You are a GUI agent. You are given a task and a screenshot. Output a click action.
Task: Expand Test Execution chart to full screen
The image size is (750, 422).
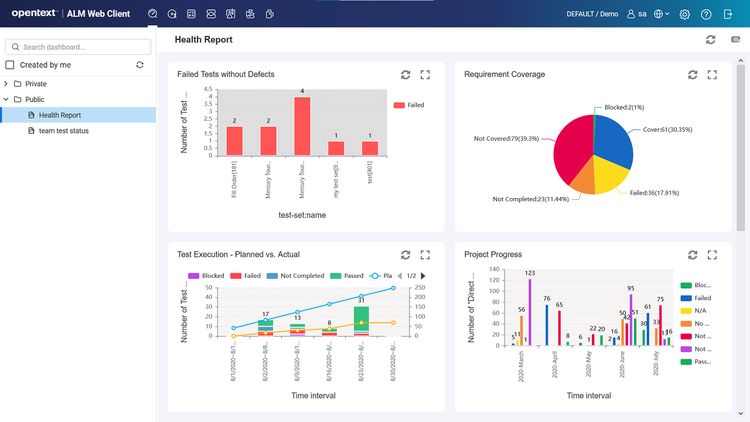425,255
